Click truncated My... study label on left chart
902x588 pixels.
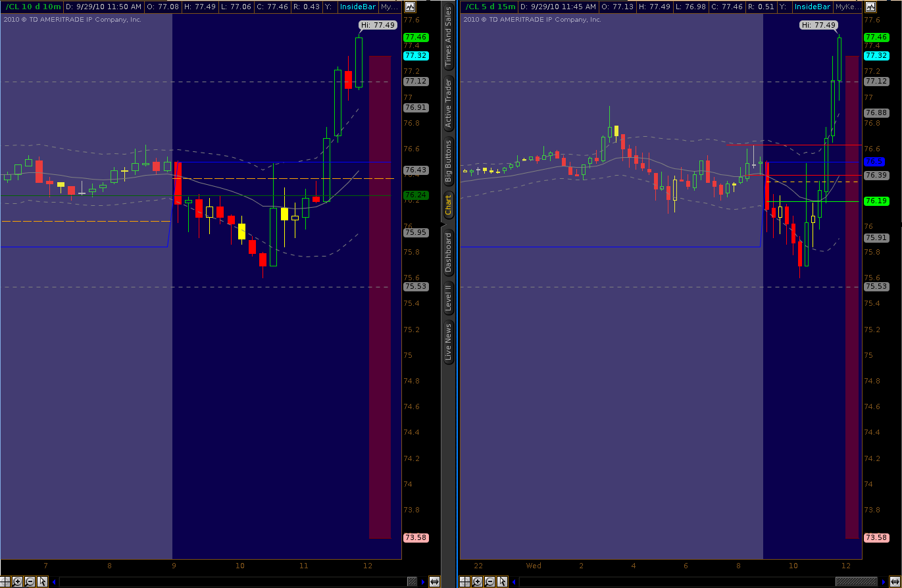point(389,7)
